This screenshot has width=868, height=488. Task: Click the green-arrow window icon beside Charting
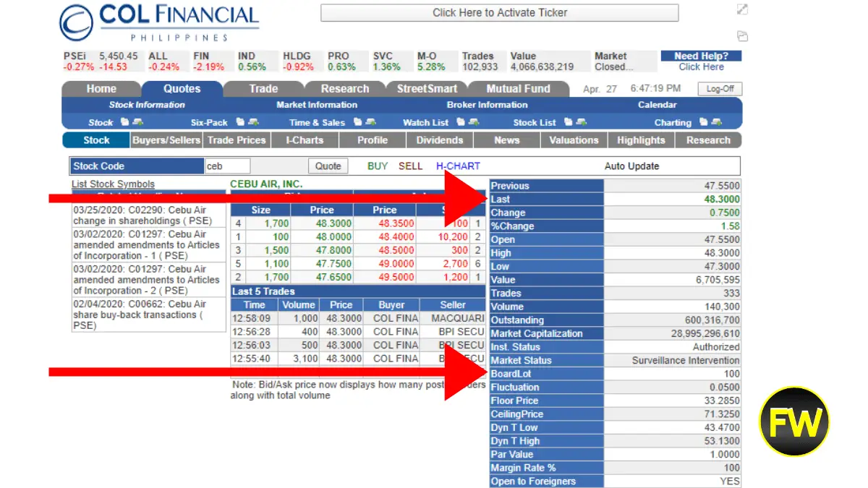pyautogui.click(x=717, y=122)
